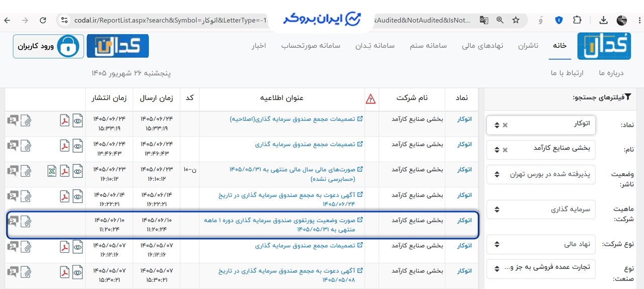Open the zoom magnifier in address bar

click(x=500, y=20)
